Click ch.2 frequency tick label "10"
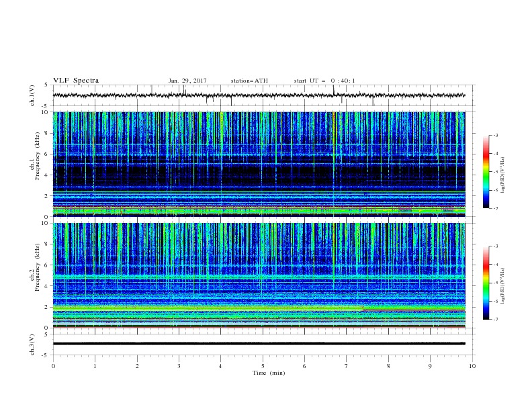532x411 pixels. (45, 223)
